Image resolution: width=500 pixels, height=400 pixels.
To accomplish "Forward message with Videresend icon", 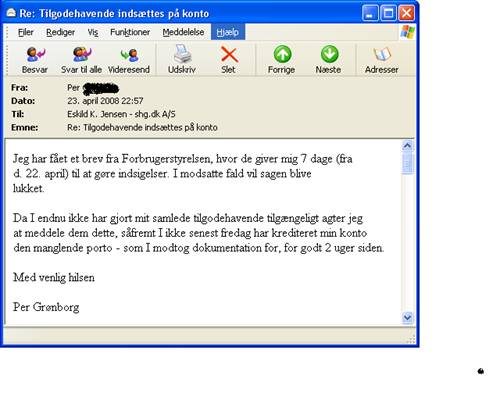I will click(x=129, y=55).
